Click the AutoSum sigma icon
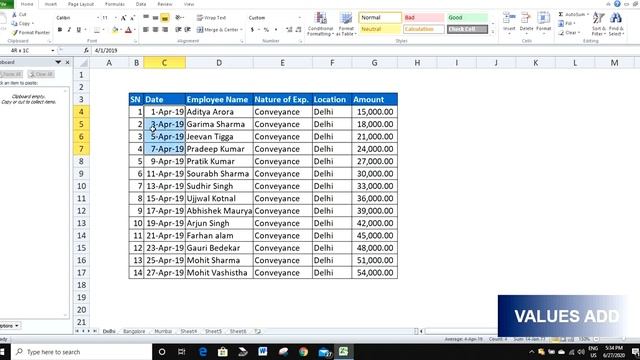 pyautogui.click(x=561, y=14)
